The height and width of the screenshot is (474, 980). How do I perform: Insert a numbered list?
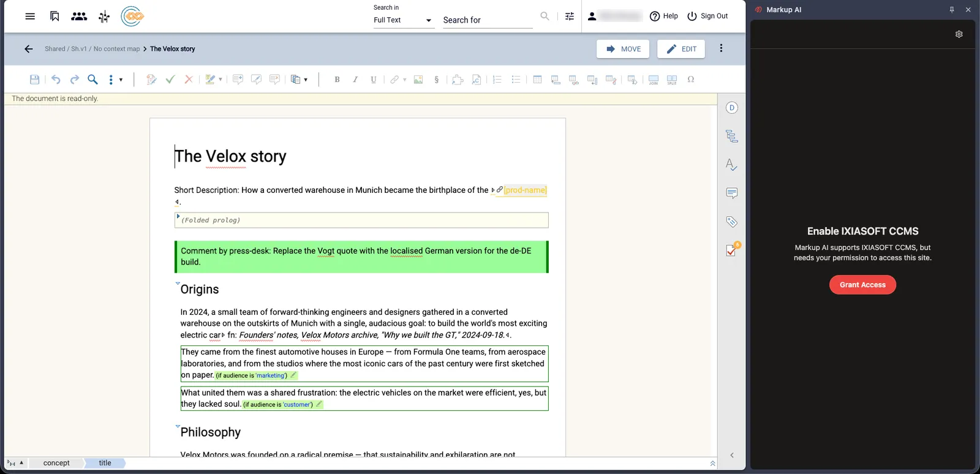click(497, 80)
